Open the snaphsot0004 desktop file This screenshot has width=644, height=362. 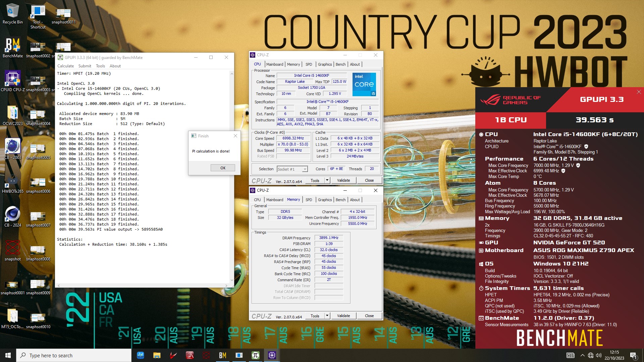pos(38,117)
